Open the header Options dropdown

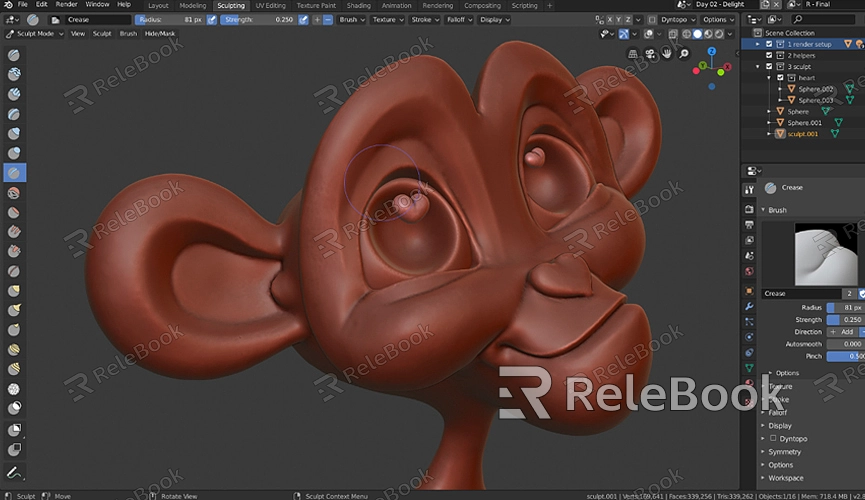tap(718, 20)
